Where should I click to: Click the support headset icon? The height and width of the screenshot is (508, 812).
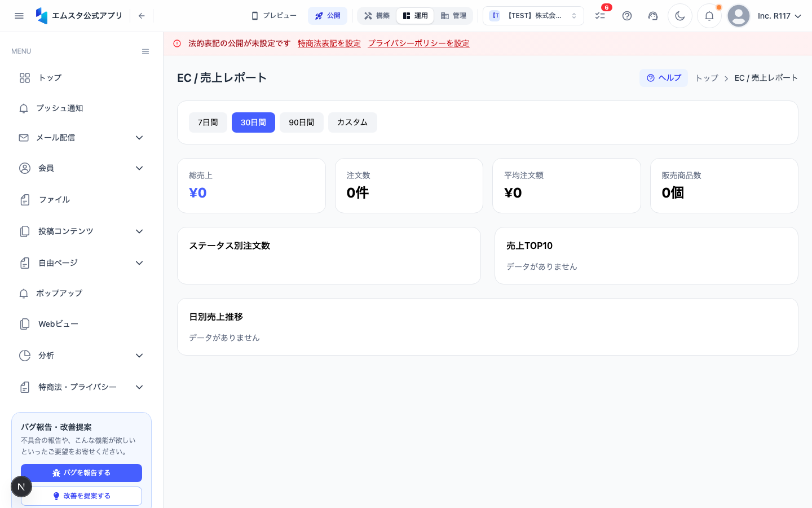pos(653,16)
